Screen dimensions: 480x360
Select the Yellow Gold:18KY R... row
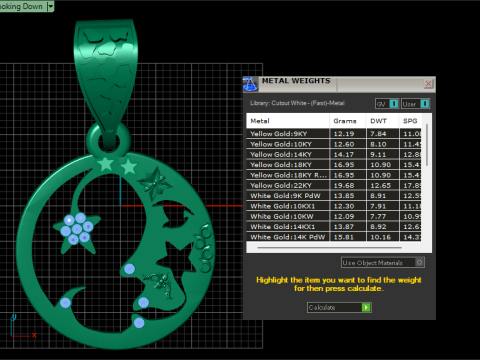tap(334, 175)
